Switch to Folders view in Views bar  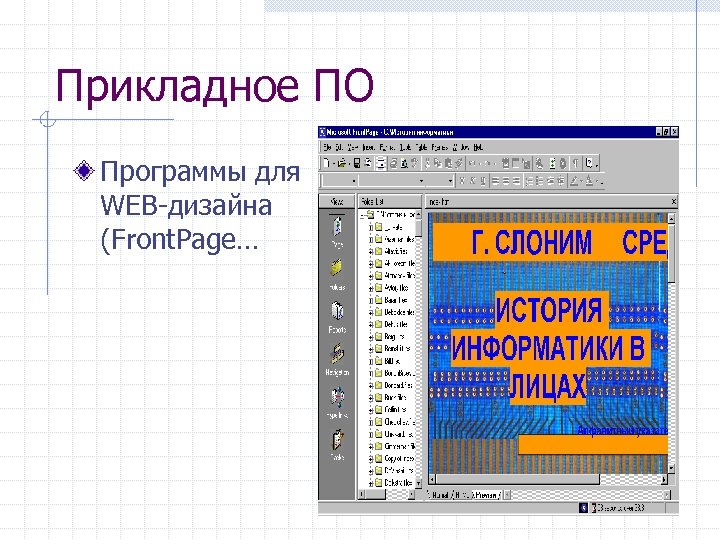click(x=338, y=273)
